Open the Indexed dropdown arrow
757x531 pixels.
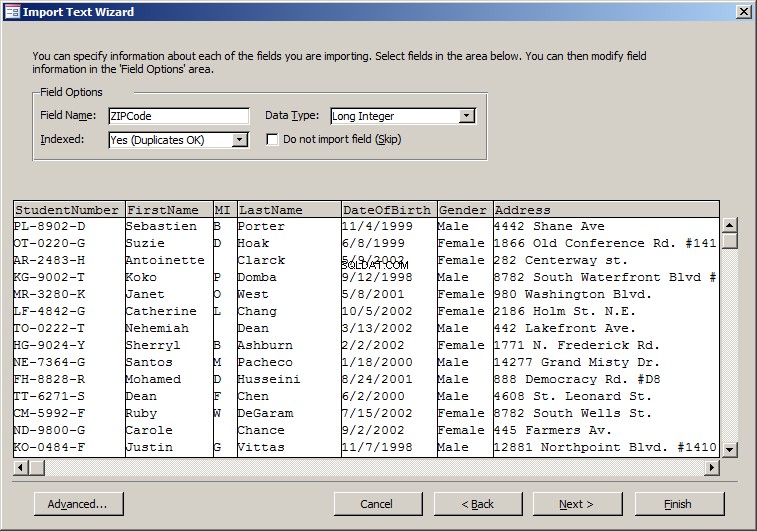click(239, 140)
